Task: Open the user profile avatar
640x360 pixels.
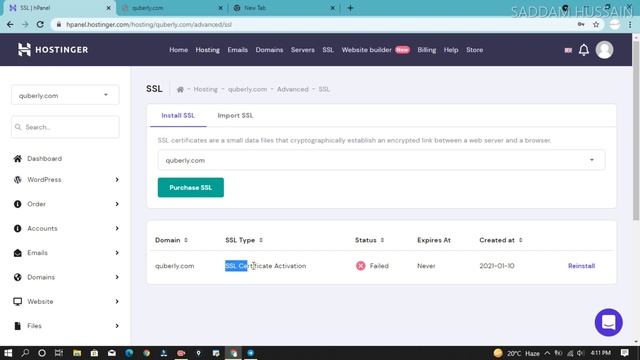Action: point(604,50)
